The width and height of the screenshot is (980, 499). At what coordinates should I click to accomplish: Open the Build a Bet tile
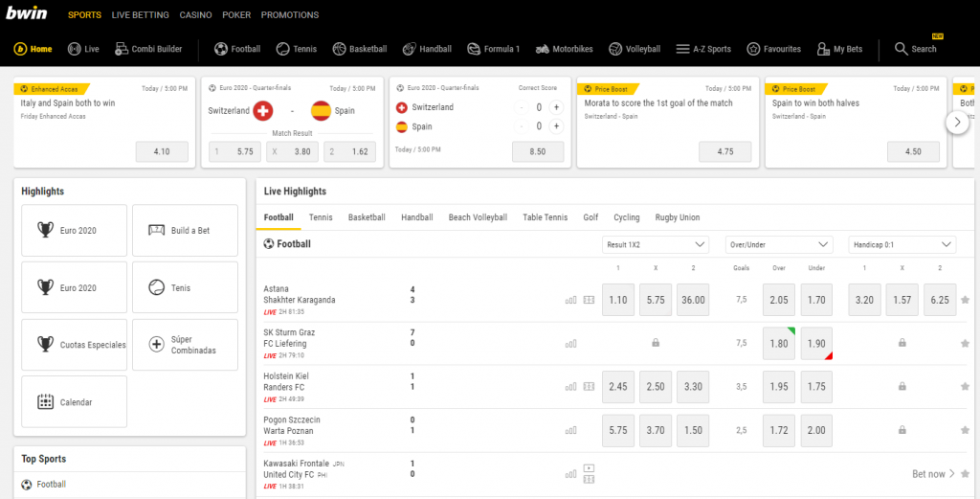coord(185,231)
